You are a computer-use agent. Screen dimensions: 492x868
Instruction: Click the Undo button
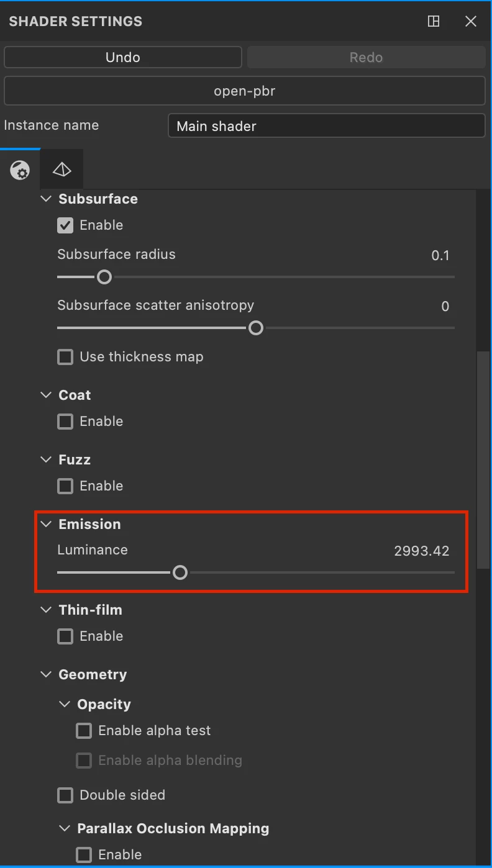pos(123,57)
